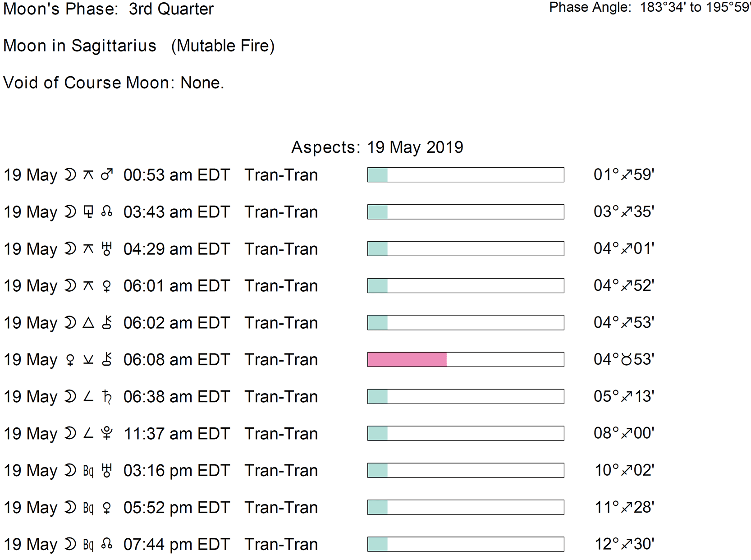The width and height of the screenshot is (751, 560).
Task: Click the leading Venus glyph in the 06:08 am row
Action: point(70,360)
